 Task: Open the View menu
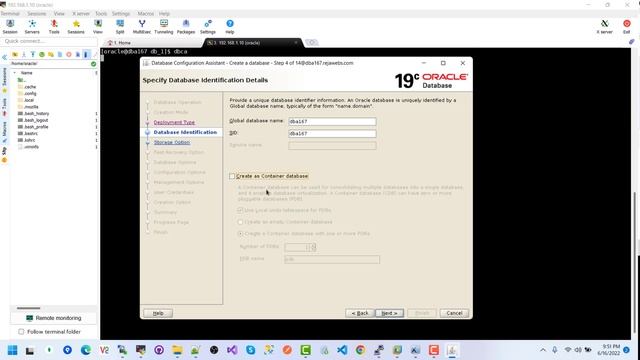(x=59, y=13)
